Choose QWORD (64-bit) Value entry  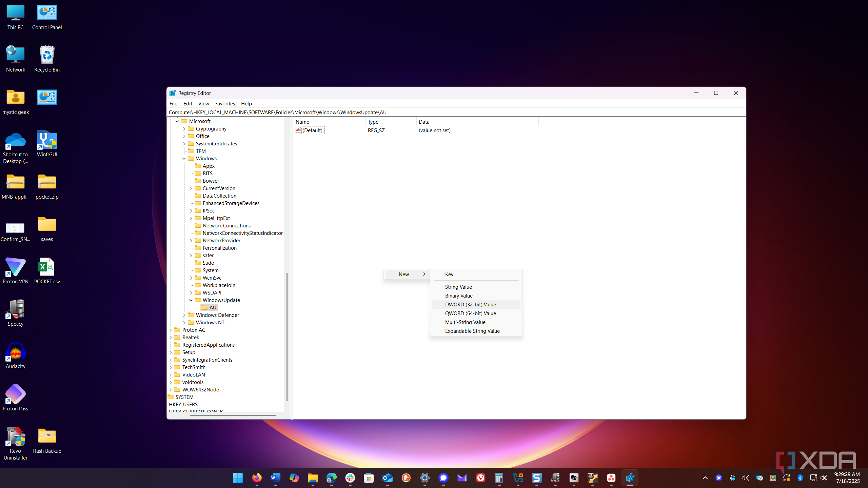[476, 313]
